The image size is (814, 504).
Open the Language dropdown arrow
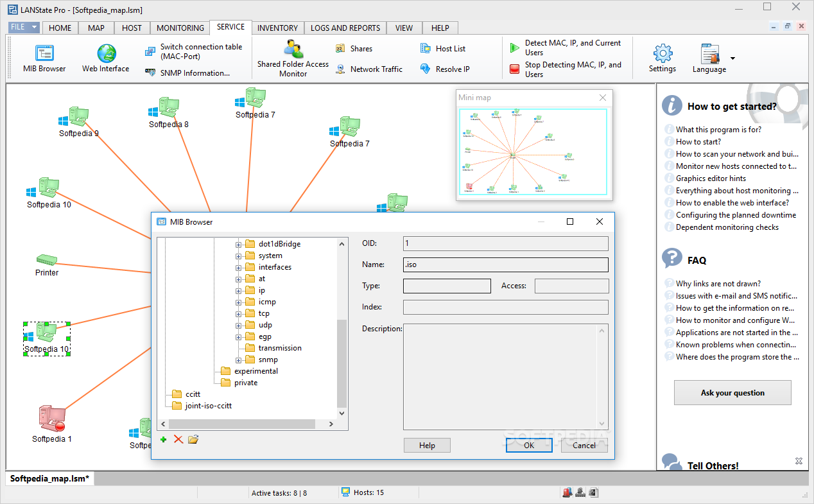[x=732, y=58]
